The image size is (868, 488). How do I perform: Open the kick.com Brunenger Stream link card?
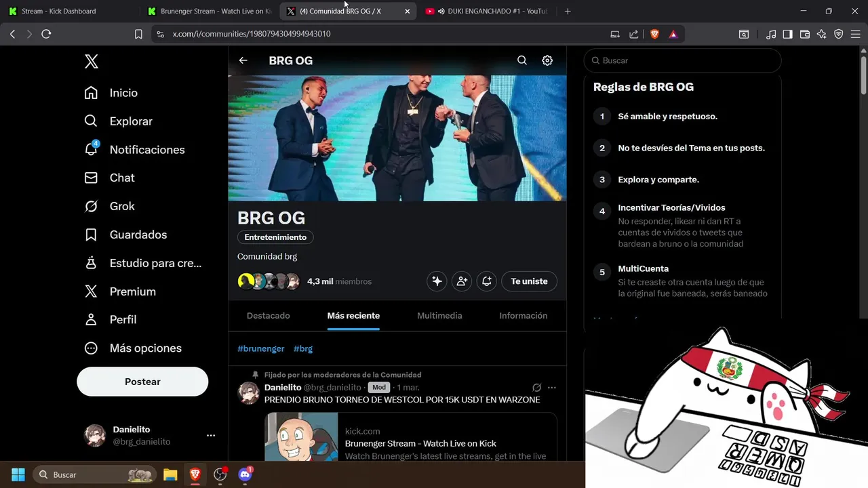411,437
